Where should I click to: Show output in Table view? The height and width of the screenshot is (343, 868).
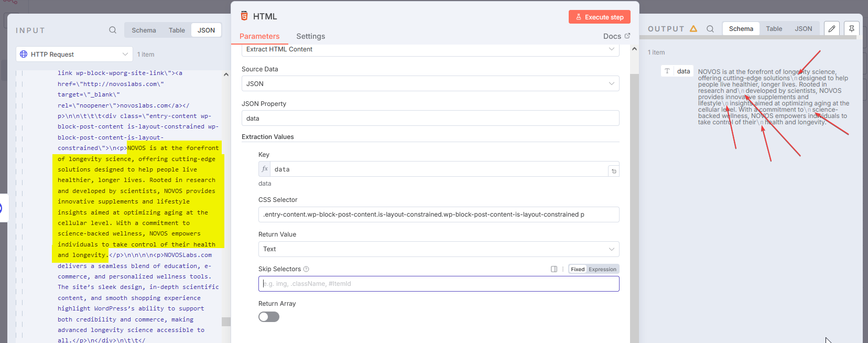click(774, 29)
